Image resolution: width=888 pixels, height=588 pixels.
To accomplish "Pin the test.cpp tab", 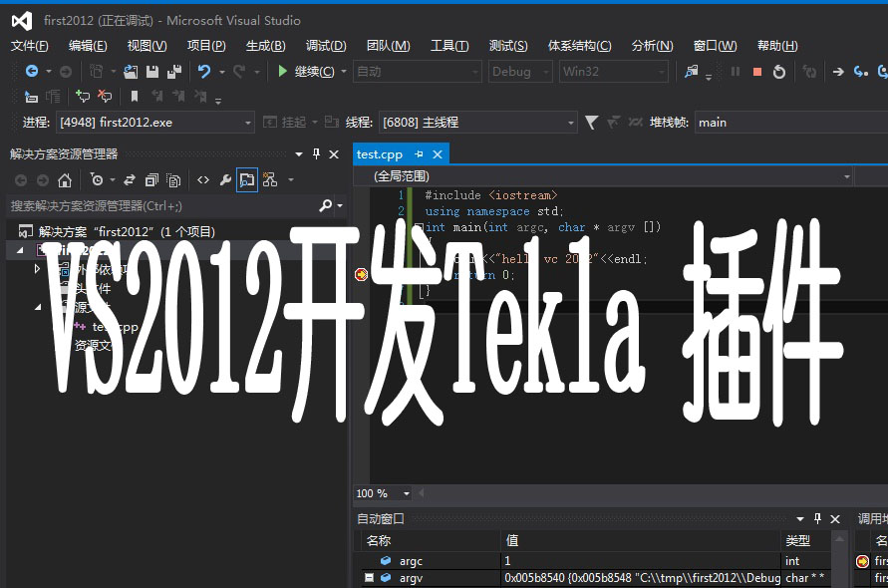I will 419,154.
